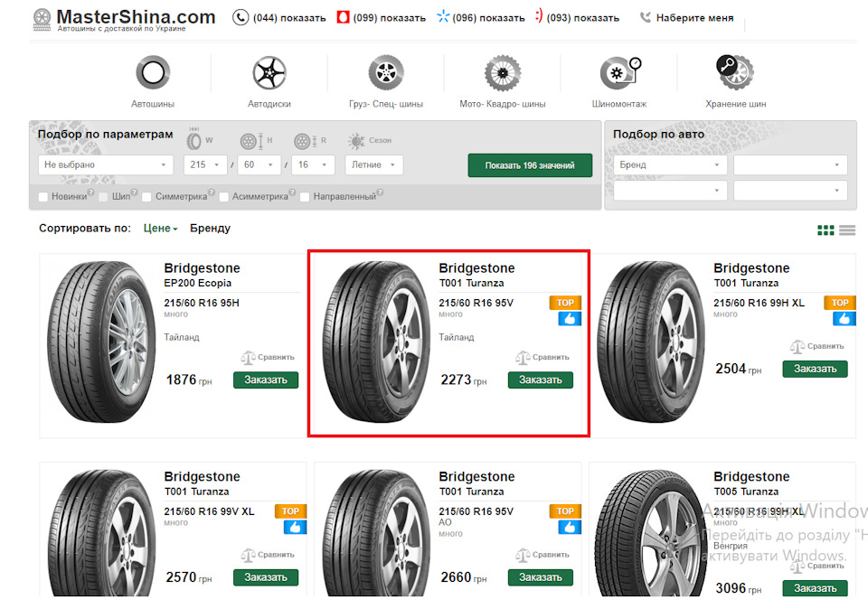Open the Не выбрано dropdown
The width and height of the screenshot is (868, 609).
(106, 164)
